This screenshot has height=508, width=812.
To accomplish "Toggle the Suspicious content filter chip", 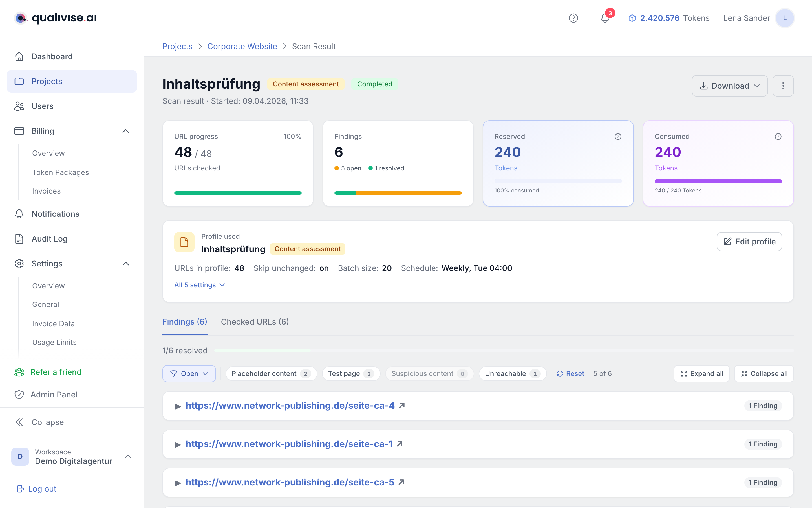I will pyautogui.click(x=429, y=374).
